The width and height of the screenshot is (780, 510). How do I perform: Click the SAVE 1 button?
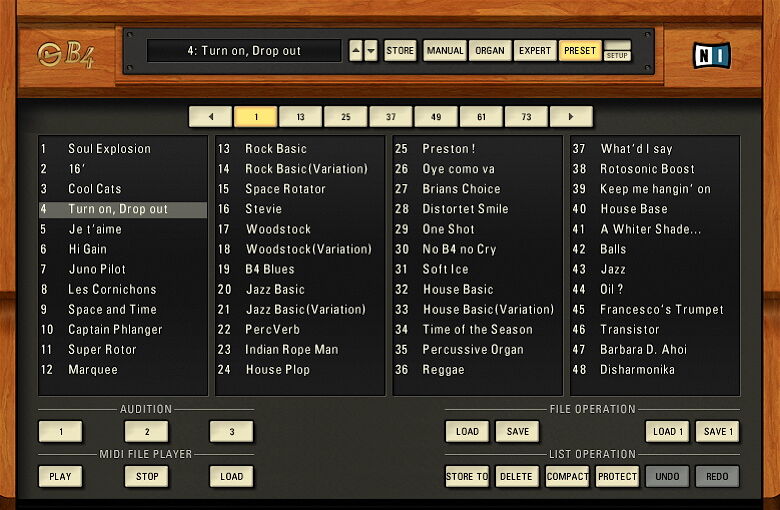tap(718, 431)
